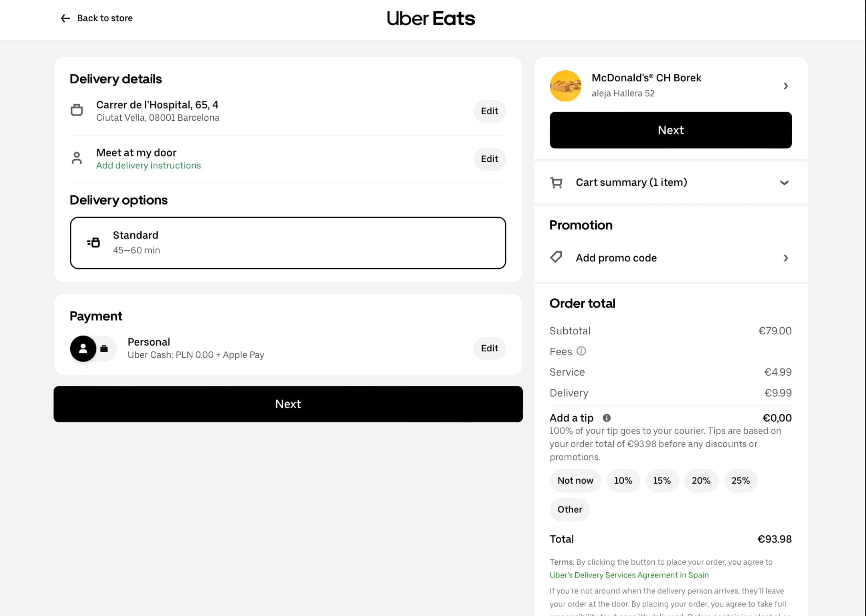This screenshot has width=866, height=616.
Task: Toggle the Personal profile to the business briefcase
Action: pos(104,349)
